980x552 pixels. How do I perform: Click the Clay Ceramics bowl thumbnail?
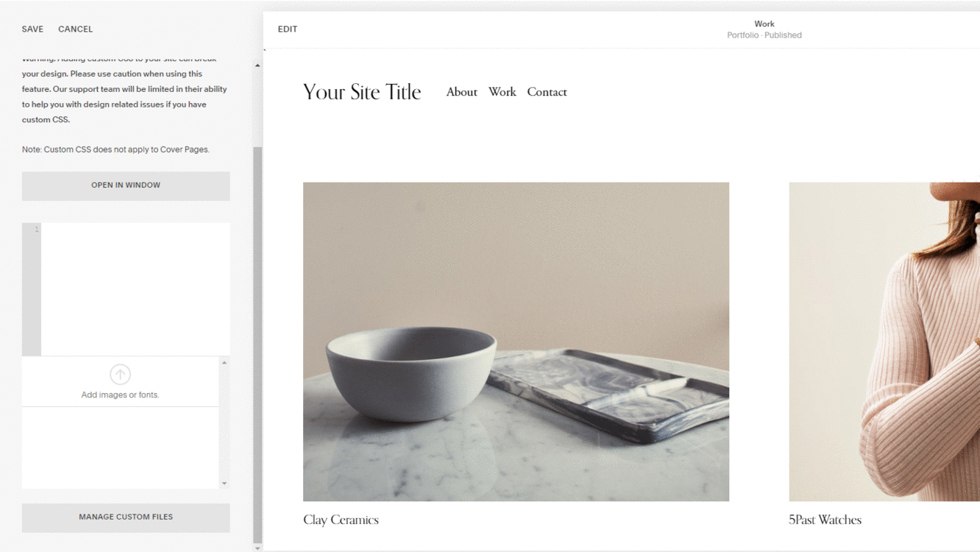tap(515, 341)
